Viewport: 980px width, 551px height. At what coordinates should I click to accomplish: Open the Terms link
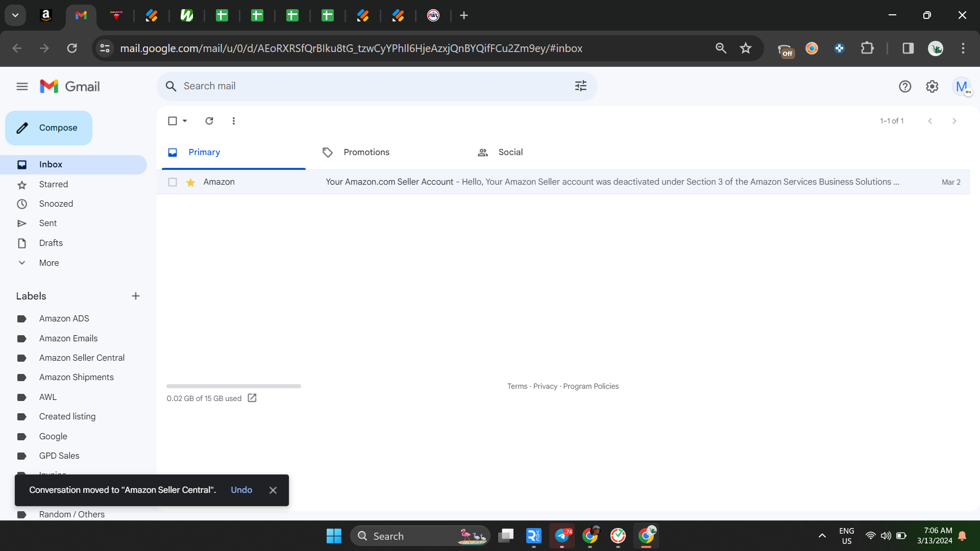[x=517, y=387]
